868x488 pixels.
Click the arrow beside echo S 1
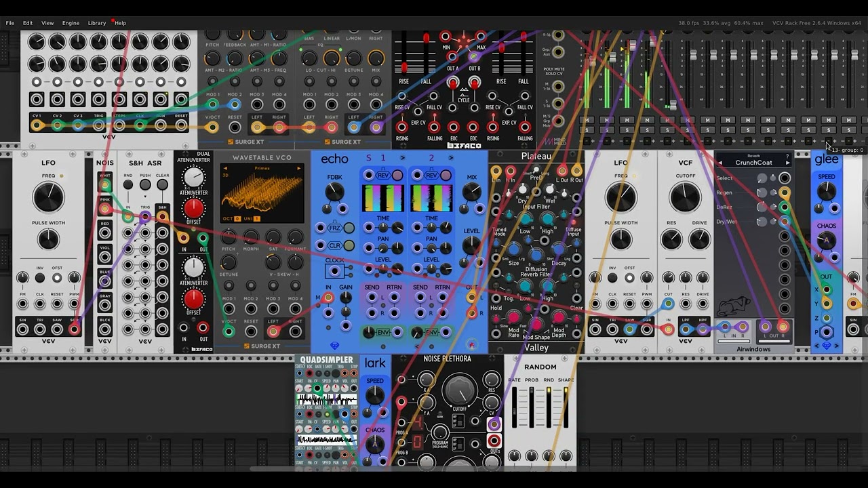pyautogui.click(x=403, y=158)
